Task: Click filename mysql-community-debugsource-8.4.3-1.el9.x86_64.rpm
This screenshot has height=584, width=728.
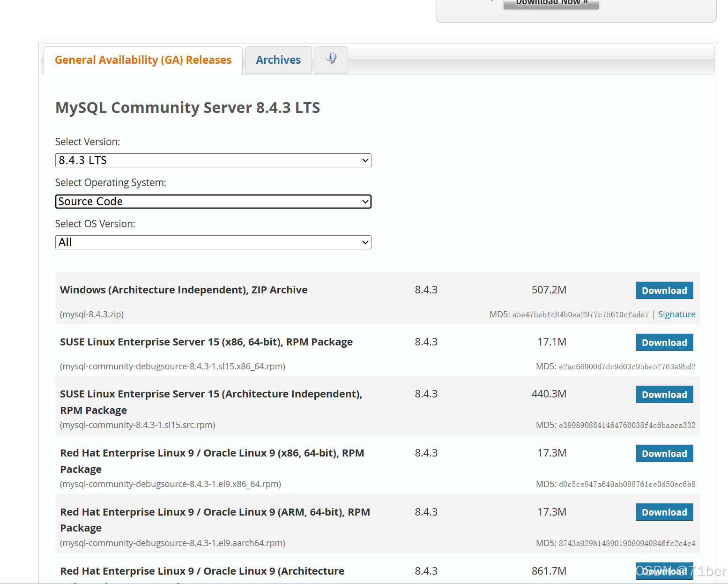Action: point(171,484)
